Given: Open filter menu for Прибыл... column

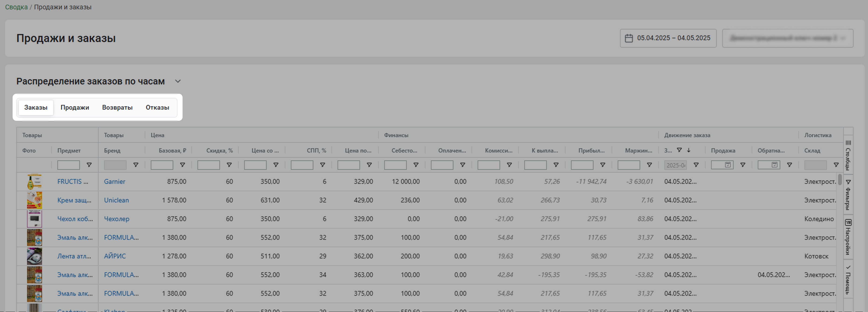Looking at the screenshot, I should [603, 165].
